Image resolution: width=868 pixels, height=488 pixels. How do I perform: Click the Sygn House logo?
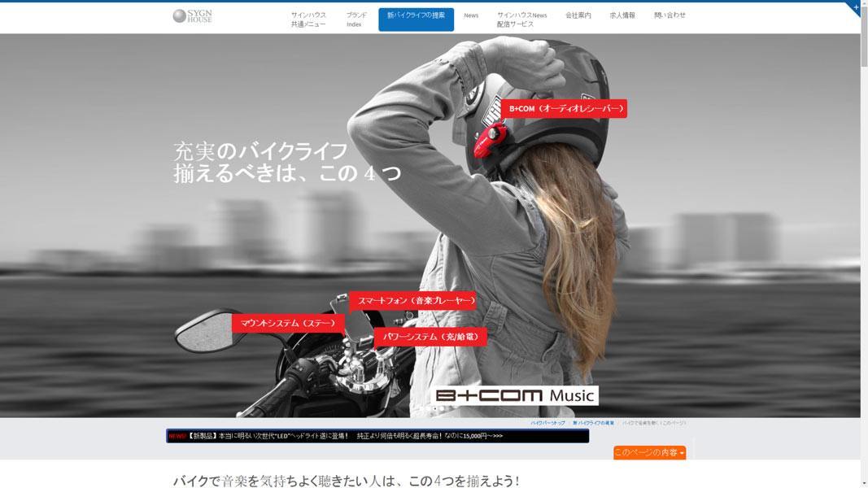click(192, 16)
